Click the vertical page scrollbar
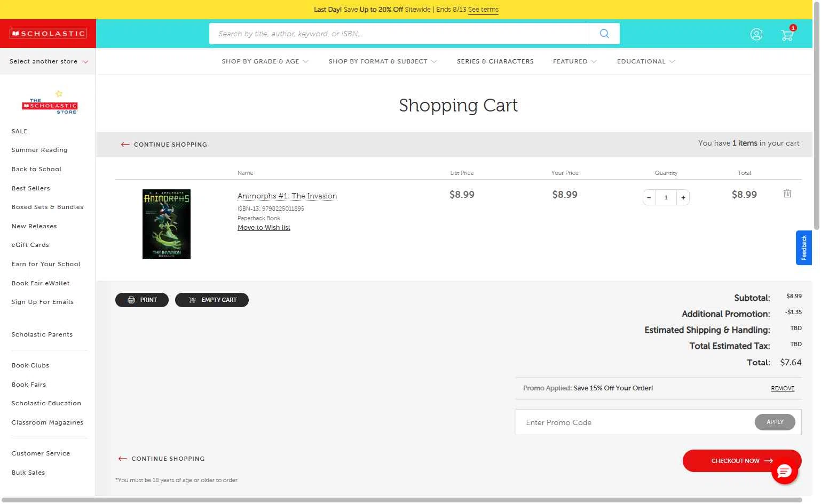Screen dimensions: 821x504 coord(816,115)
